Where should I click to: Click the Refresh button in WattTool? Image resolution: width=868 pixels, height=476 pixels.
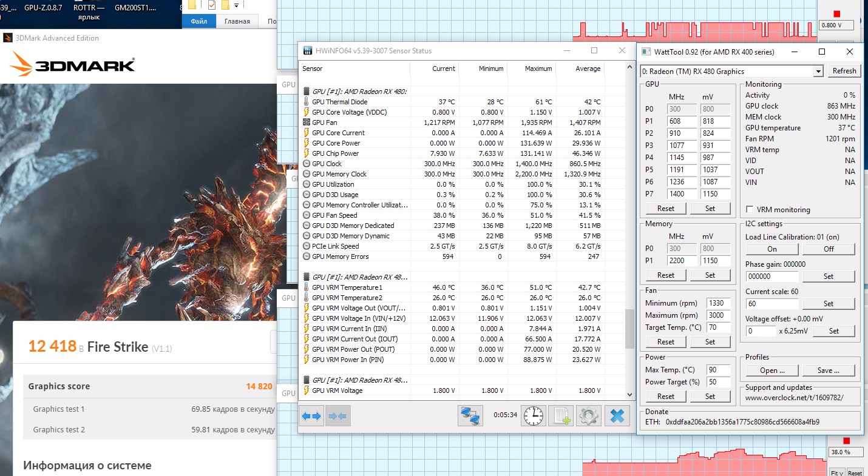844,71
